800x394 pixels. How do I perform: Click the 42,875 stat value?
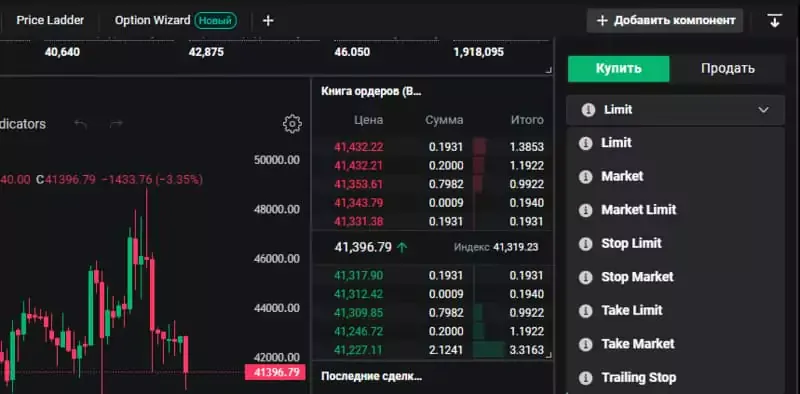pos(206,52)
